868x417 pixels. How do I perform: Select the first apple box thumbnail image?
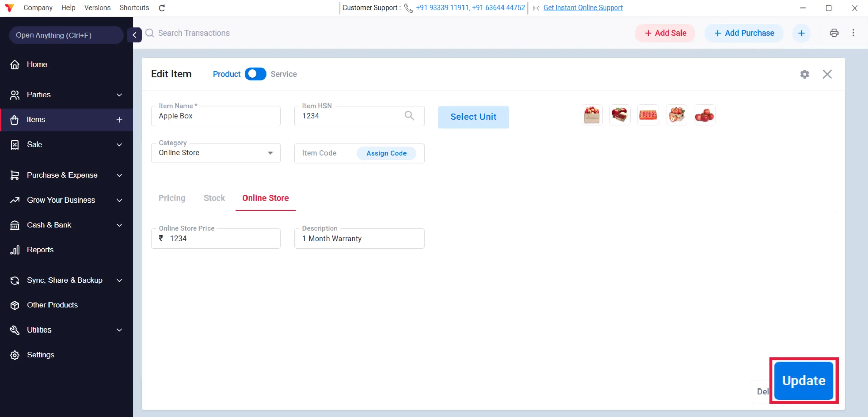(x=592, y=115)
